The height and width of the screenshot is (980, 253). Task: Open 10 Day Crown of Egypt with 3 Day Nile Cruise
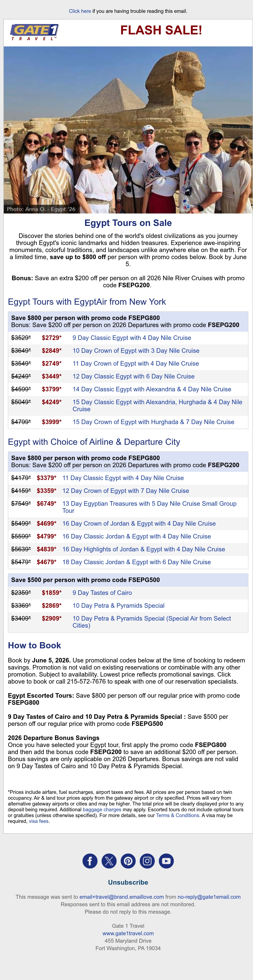click(x=136, y=351)
